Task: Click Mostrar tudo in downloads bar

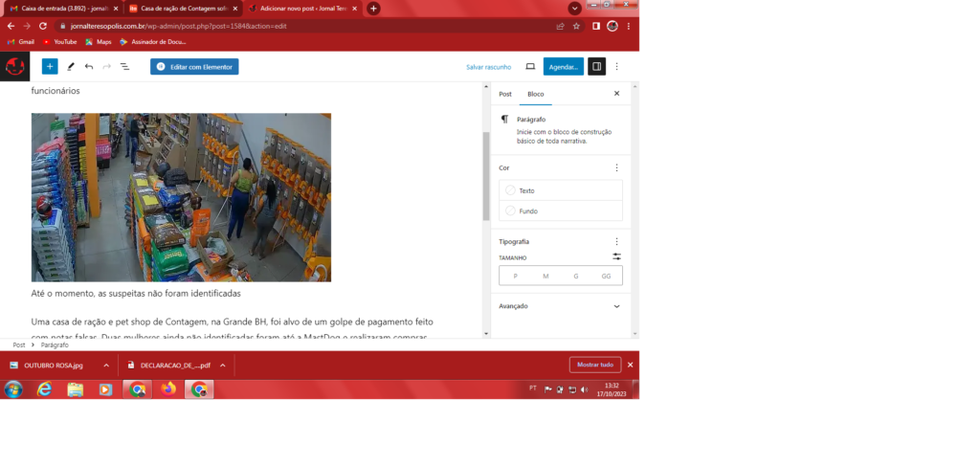Action: (595, 365)
